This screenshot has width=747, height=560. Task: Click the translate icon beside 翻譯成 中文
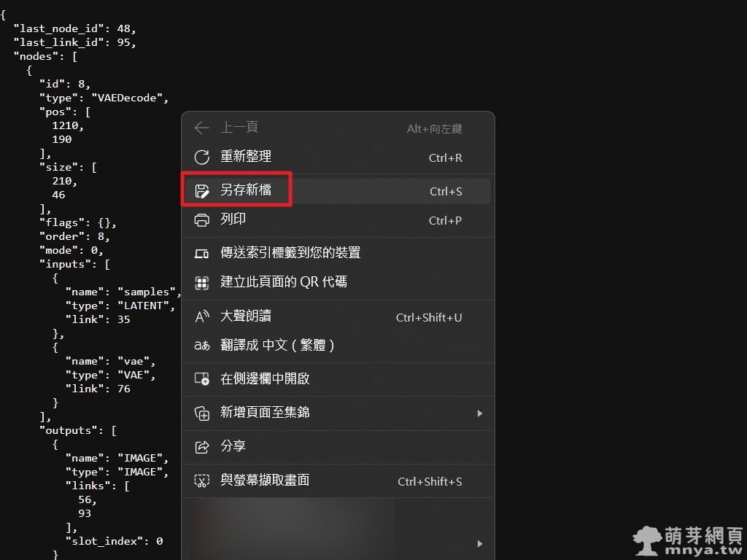[202, 346]
